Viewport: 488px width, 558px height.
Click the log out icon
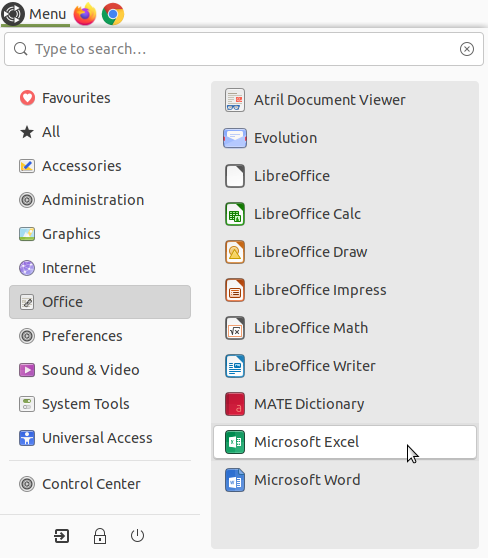pos(62,536)
